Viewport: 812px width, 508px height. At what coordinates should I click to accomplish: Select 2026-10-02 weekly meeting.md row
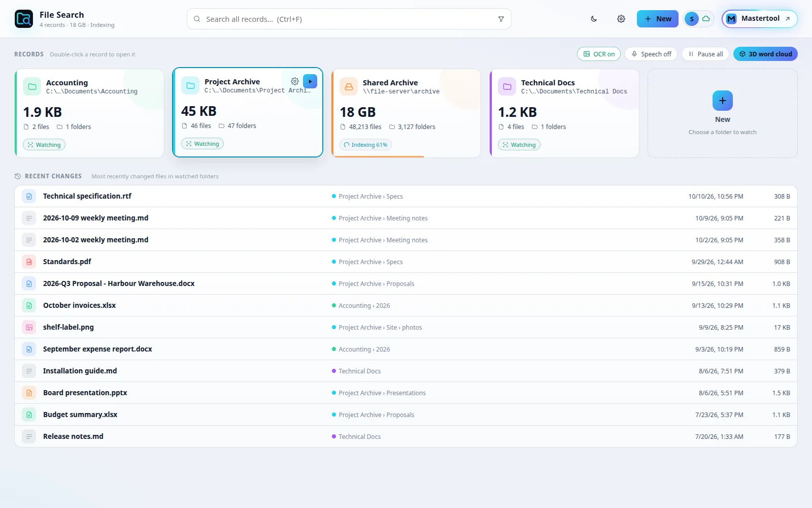(406, 240)
